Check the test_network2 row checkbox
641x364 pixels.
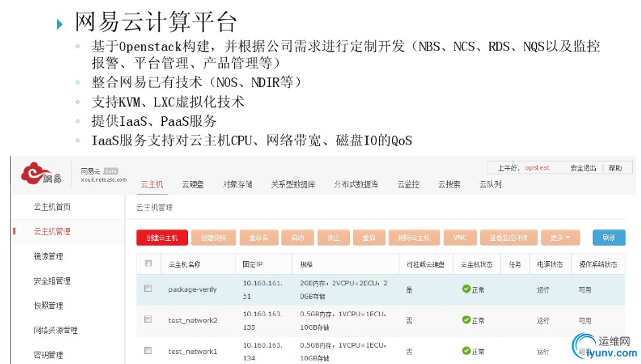148,320
